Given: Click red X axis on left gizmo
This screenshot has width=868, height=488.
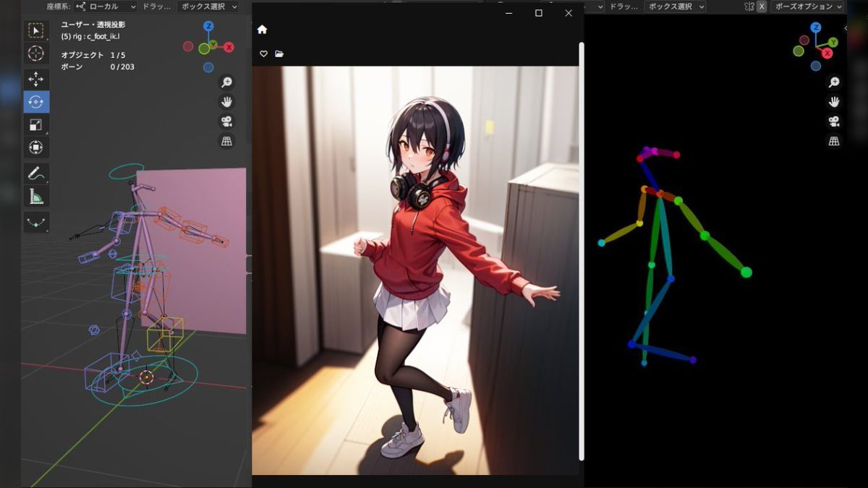Looking at the screenshot, I should tap(229, 47).
